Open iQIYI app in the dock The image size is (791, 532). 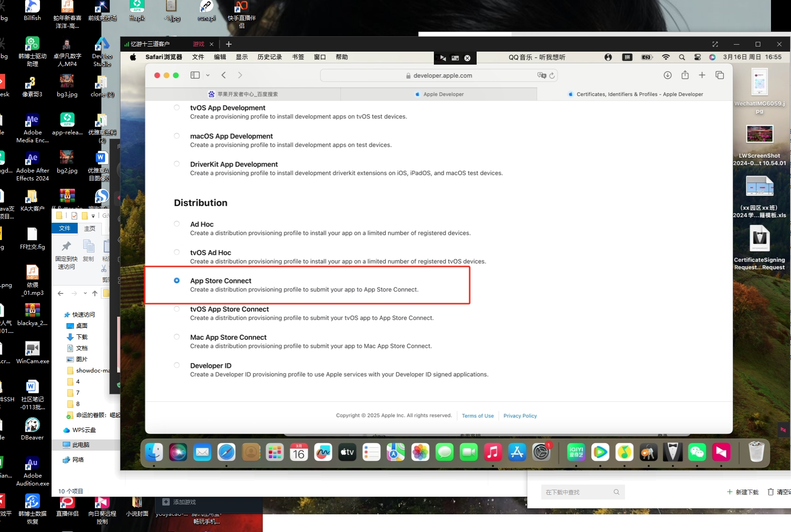click(576, 452)
